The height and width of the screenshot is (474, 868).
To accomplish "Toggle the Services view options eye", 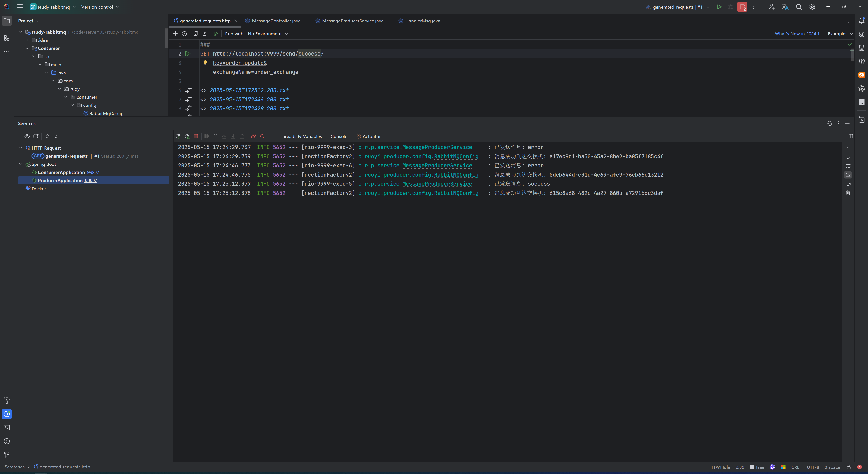I will [27, 136].
